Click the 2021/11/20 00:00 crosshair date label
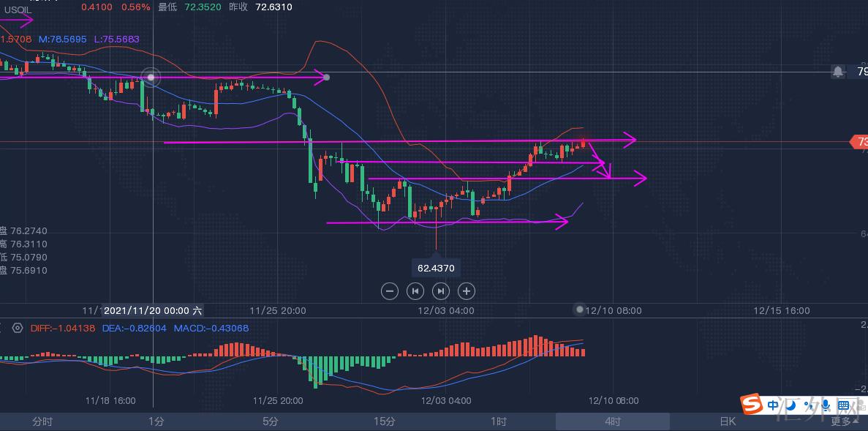This screenshot has width=868, height=431. [154, 311]
